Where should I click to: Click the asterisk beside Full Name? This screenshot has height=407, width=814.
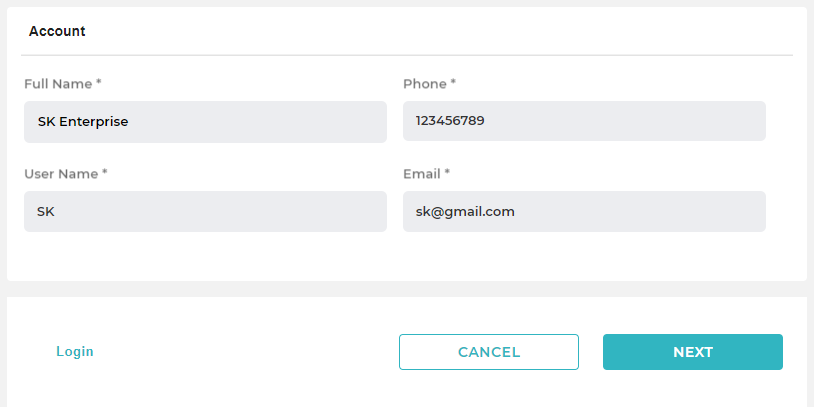click(x=99, y=84)
